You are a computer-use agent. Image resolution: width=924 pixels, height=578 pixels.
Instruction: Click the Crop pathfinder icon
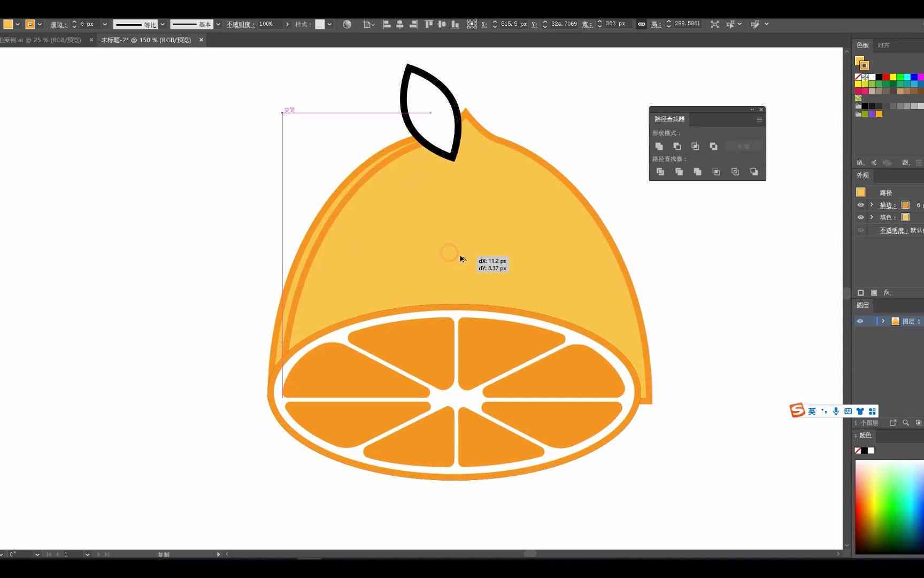tap(717, 172)
